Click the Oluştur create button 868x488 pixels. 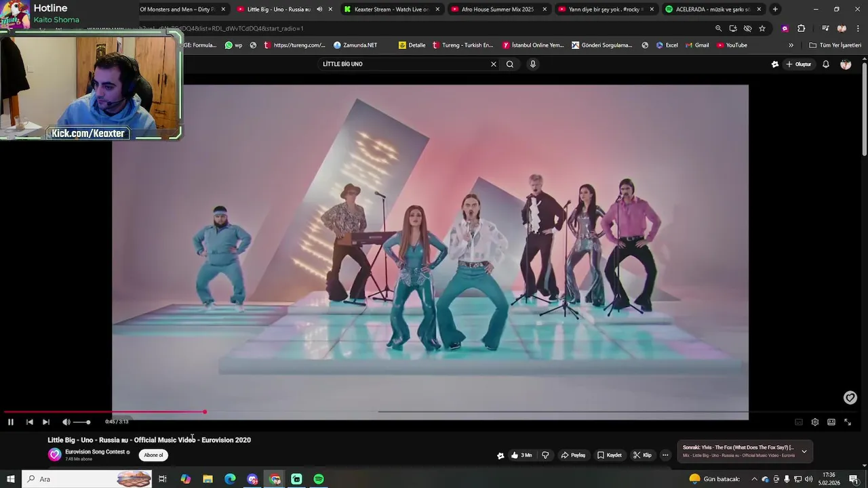tap(798, 64)
